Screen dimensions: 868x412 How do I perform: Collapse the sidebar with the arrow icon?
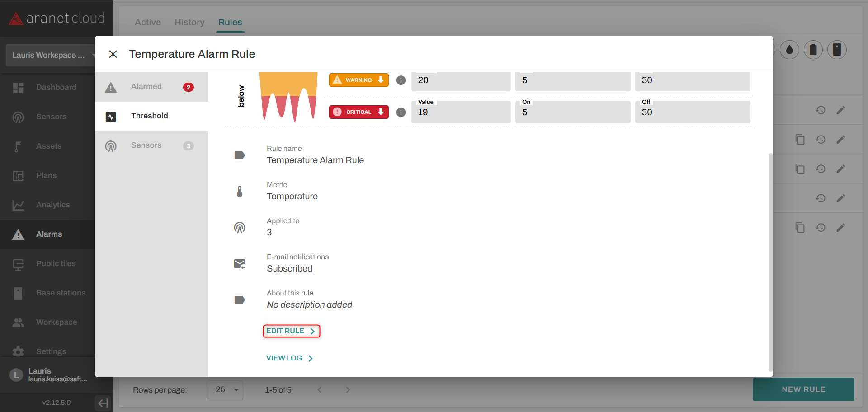[103, 403]
